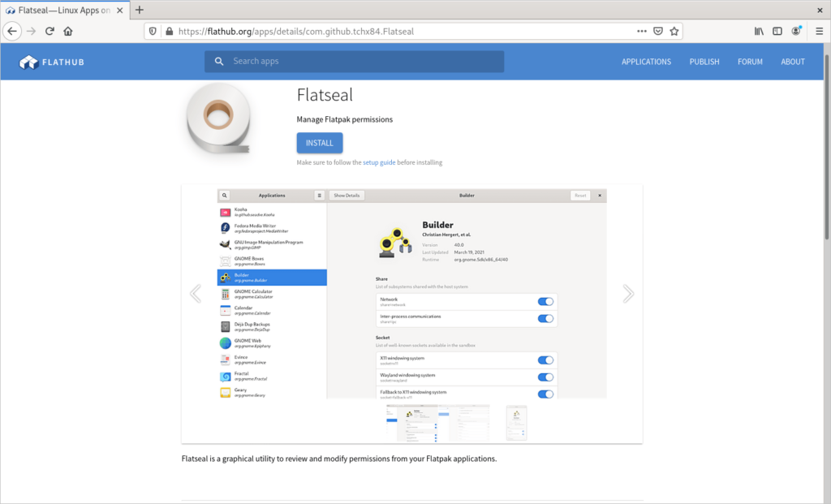The height and width of the screenshot is (504, 831).
Task: Click the Manage Flatpak permissions subtitle
Action: [x=344, y=119]
